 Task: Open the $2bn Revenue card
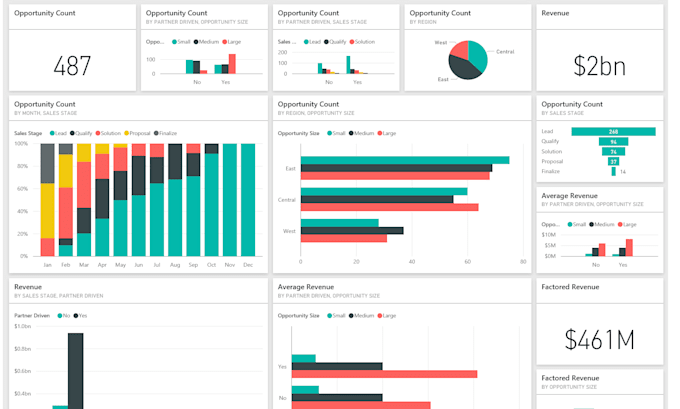coord(600,48)
